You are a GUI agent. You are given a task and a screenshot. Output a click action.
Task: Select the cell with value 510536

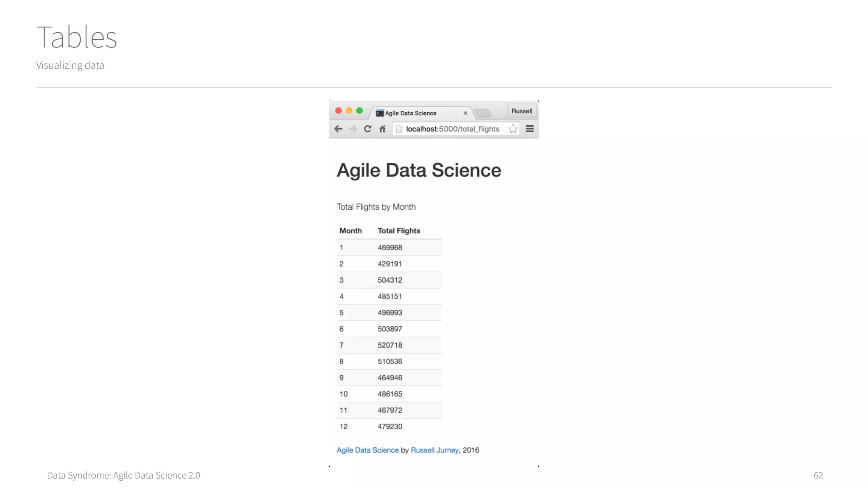point(390,361)
